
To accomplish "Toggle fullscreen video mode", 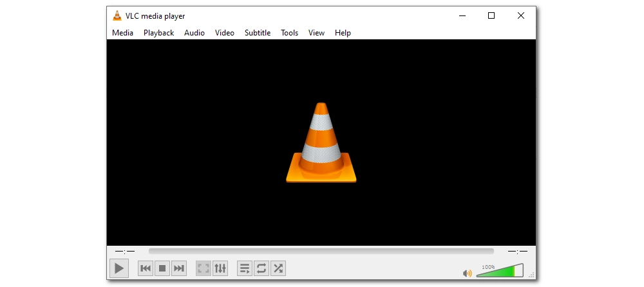I will 204,268.
